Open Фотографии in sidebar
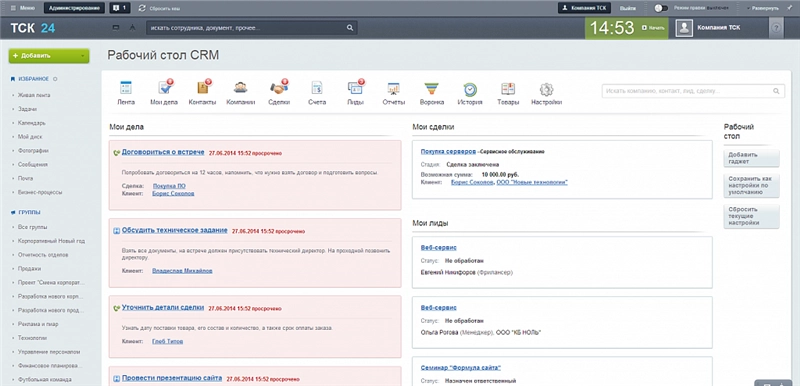 point(33,151)
